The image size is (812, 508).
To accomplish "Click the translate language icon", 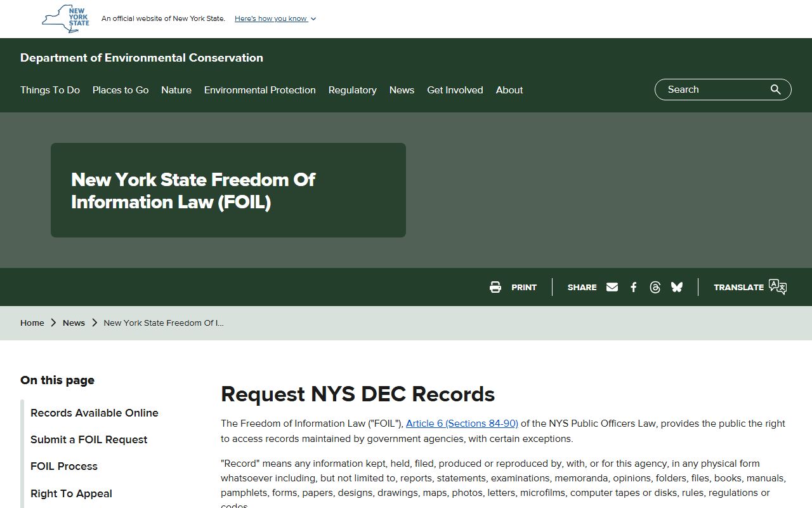I will 778,287.
